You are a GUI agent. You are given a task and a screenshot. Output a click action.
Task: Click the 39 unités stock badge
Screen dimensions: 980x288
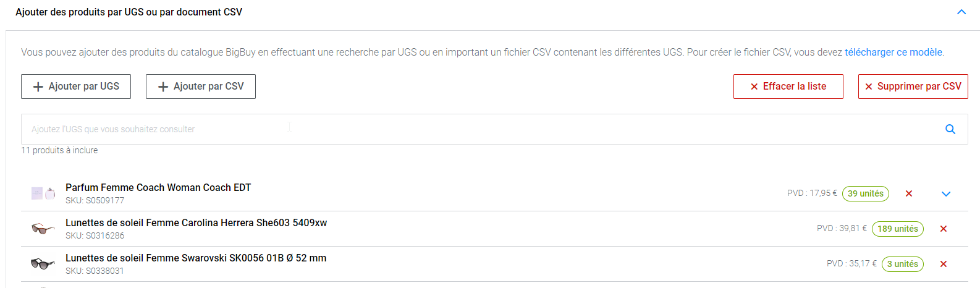[x=865, y=193]
